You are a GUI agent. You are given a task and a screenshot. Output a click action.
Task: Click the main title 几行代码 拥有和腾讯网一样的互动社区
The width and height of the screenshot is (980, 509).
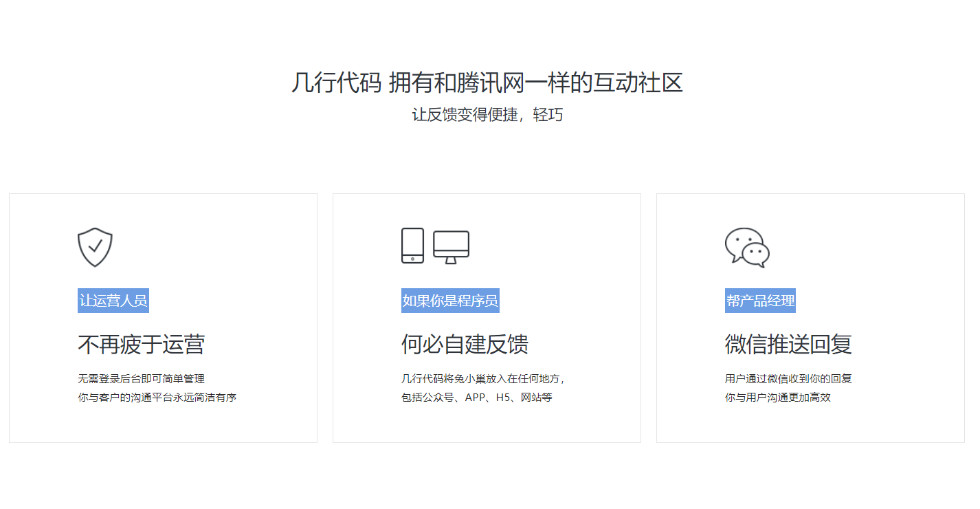pyautogui.click(x=487, y=83)
